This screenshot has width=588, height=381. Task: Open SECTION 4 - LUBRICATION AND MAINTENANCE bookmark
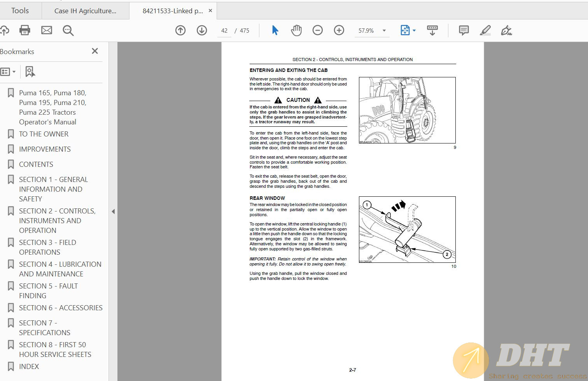60,269
